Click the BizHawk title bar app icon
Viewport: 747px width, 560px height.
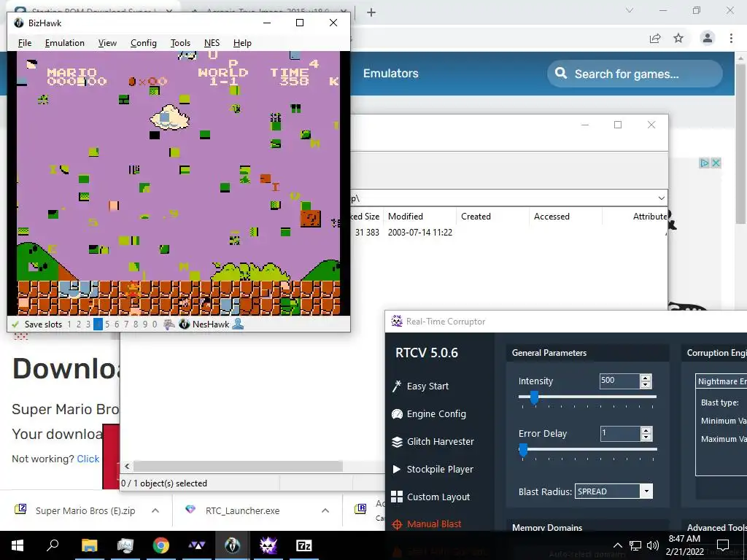(x=19, y=23)
